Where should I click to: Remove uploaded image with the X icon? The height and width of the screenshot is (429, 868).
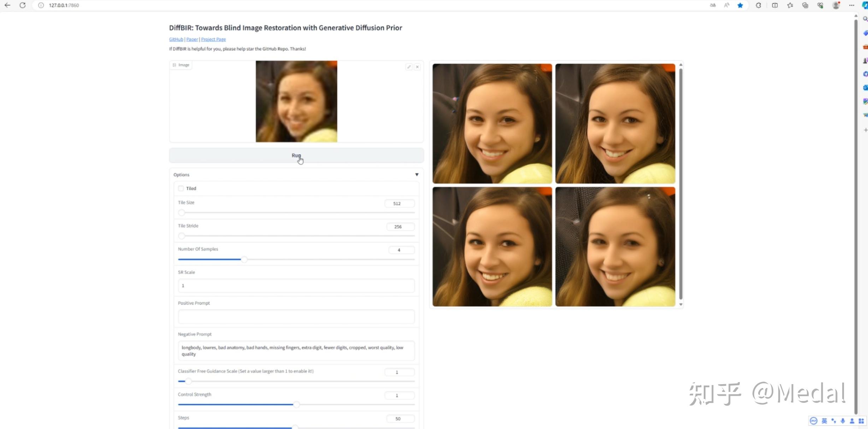click(417, 67)
